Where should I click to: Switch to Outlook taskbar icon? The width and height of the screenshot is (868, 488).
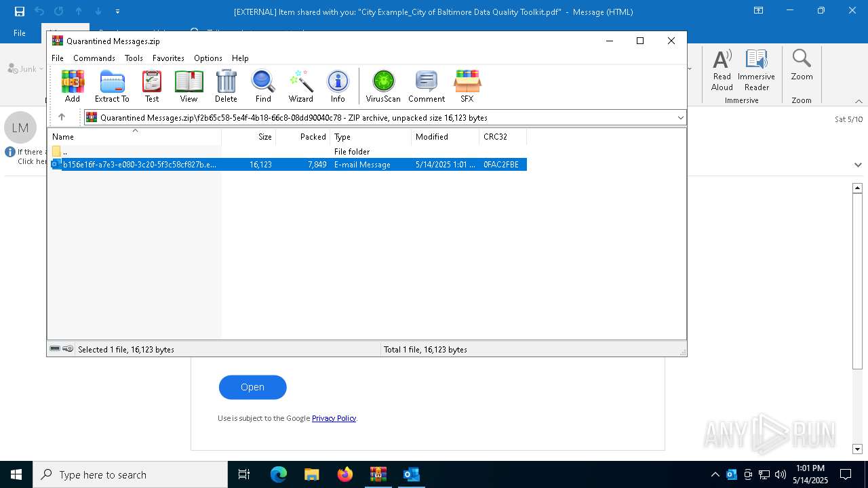coord(411,474)
